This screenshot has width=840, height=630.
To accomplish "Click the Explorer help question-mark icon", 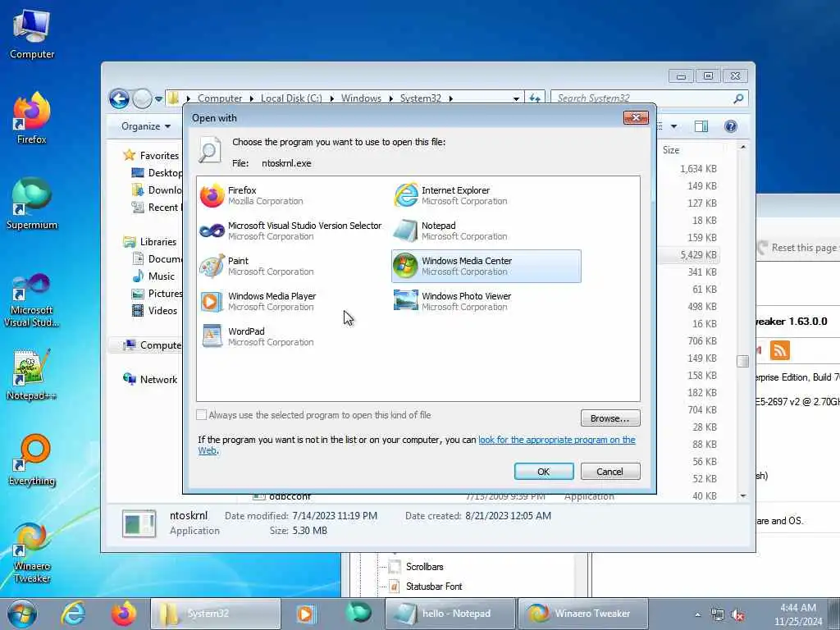I will [730, 126].
